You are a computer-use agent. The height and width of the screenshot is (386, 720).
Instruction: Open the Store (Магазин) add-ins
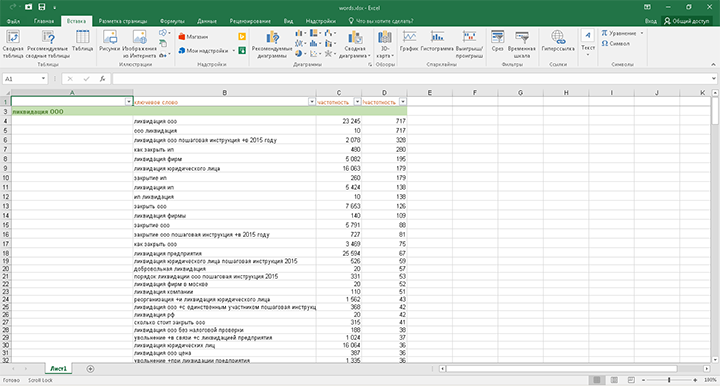(x=193, y=37)
